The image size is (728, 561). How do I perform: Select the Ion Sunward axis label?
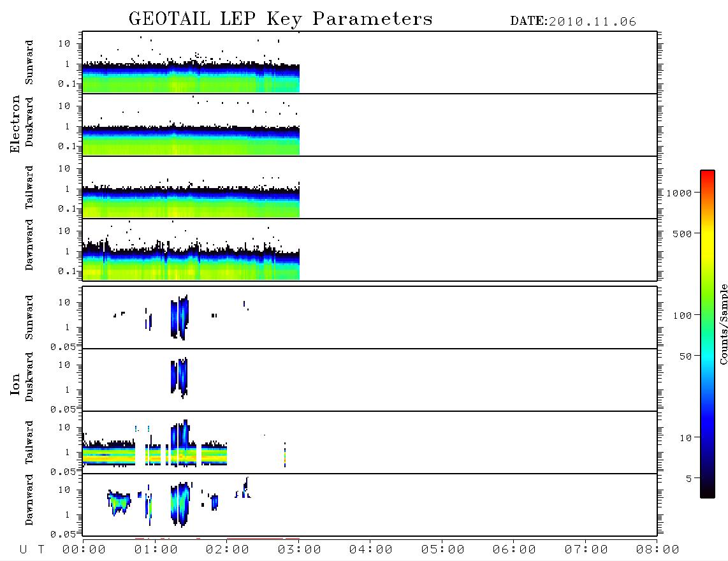[x=29, y=317]
